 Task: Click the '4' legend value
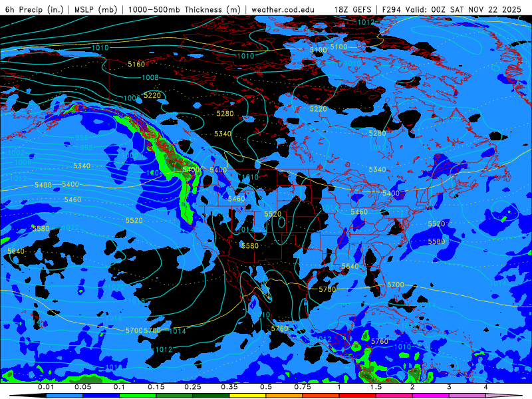tap(486, 387)
